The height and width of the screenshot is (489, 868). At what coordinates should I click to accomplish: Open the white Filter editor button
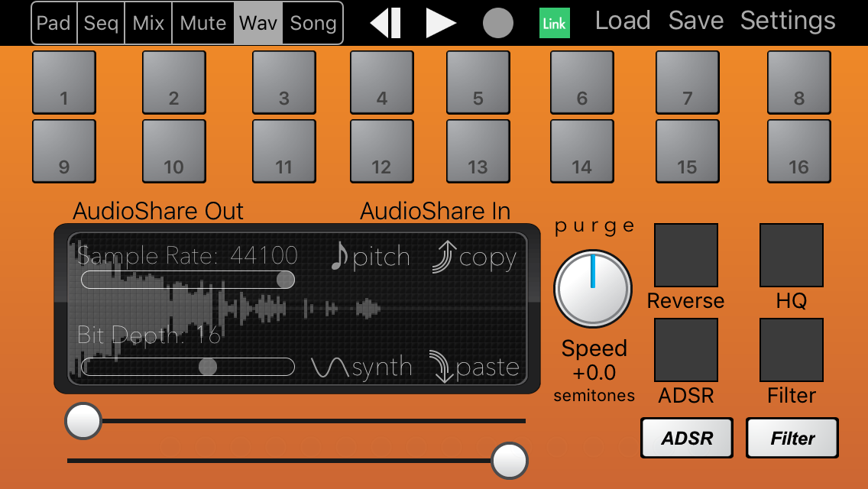[792, 438]
